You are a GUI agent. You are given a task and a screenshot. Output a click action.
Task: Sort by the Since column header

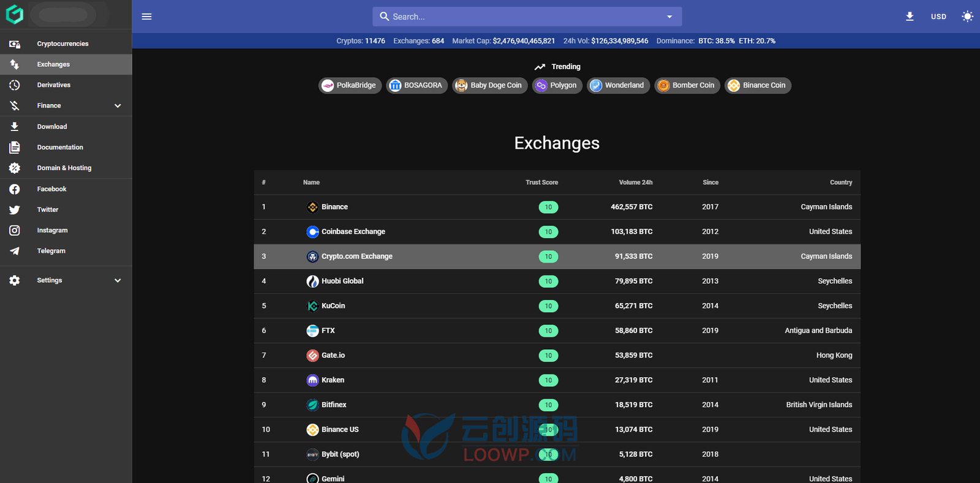710,182
